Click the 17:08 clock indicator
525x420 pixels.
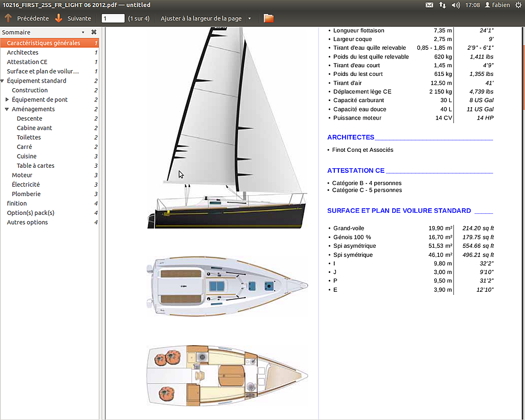tap(472, 5)
